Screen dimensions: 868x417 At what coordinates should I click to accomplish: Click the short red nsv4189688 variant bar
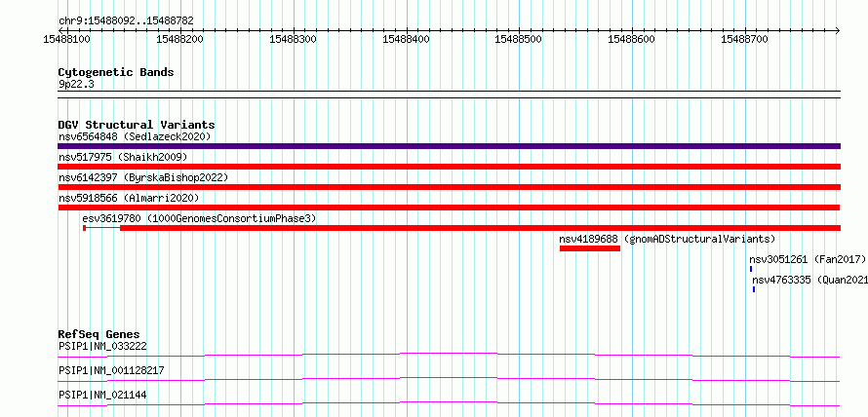tap(589, 248)
